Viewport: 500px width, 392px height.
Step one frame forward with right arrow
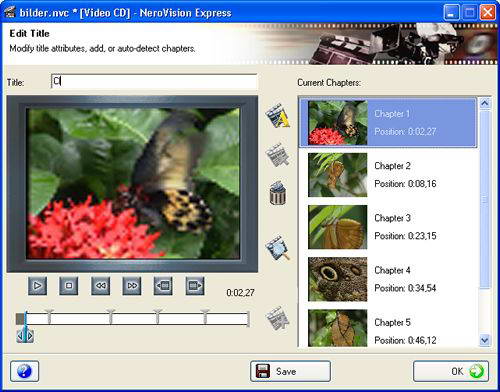(30, 336)
